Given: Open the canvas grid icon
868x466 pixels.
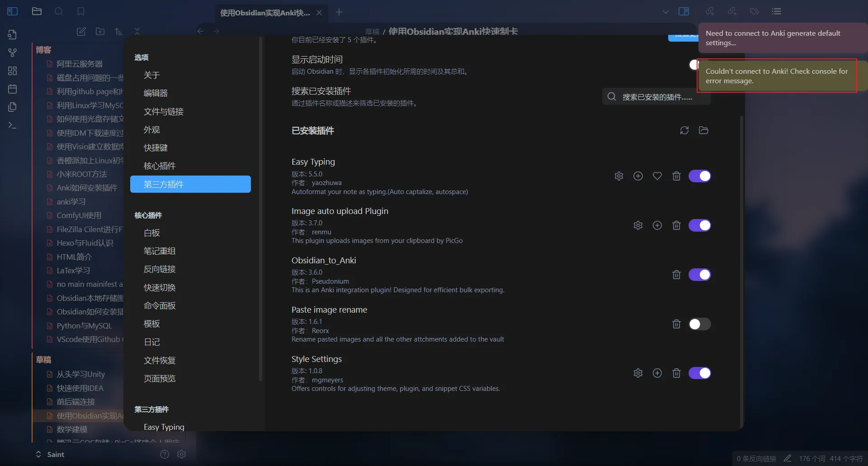Looking at the screenshot, I should [13, 71].
